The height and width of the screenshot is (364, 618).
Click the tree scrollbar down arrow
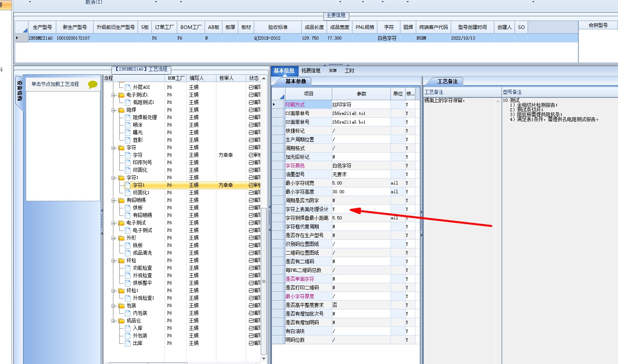click(264, 358)
